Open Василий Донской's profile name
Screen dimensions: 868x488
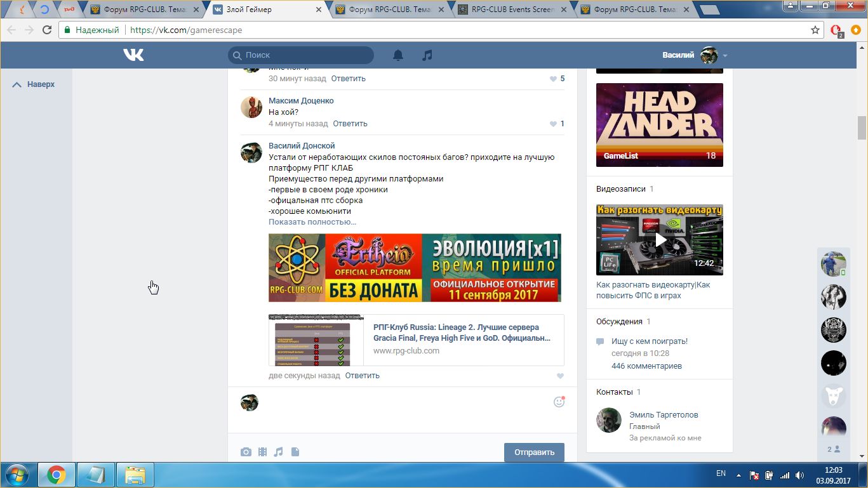pos(302,146)
